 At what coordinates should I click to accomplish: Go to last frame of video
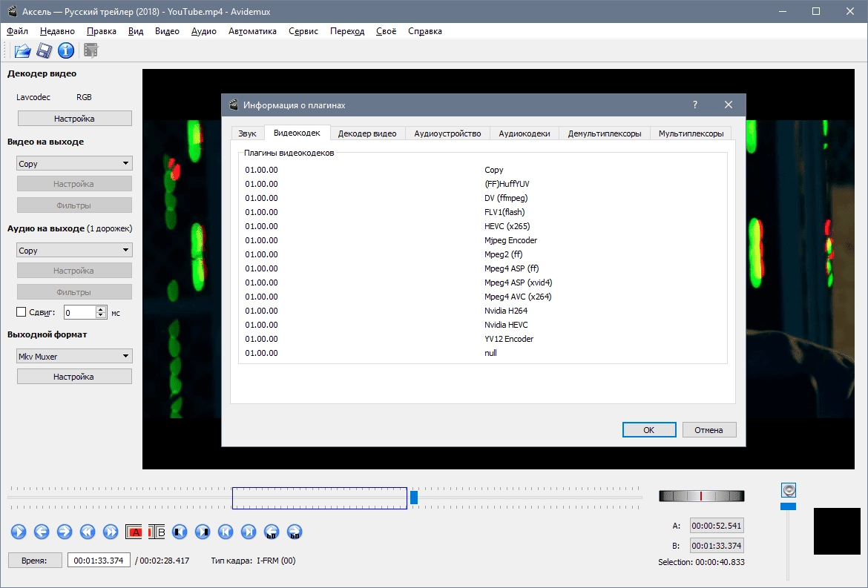point(249,532)
